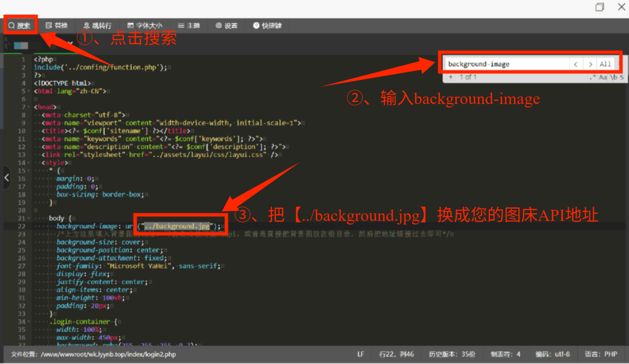Toggle whole word (\b) search option
Image resolution: width=629 pixels, height=364 pixels.
pos(614,77)
